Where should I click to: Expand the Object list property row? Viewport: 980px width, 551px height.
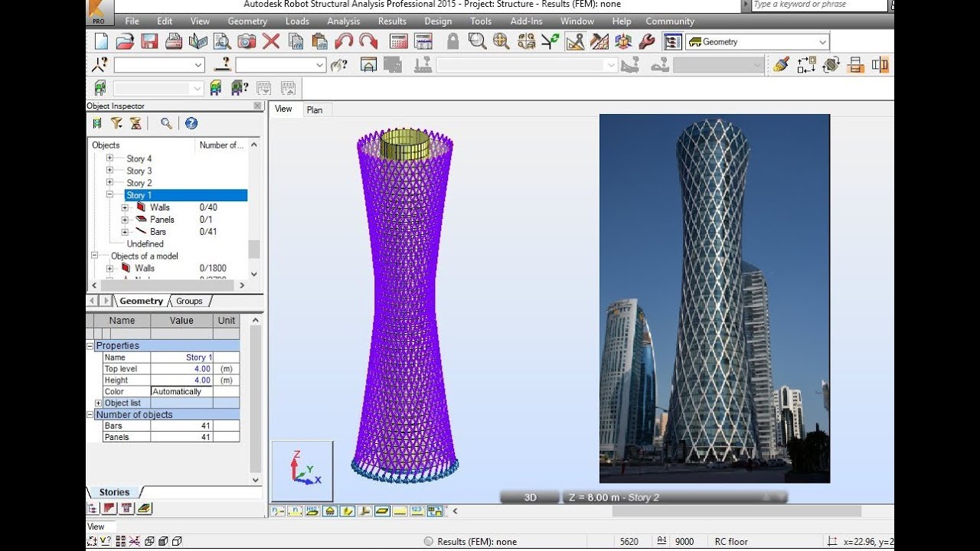(x=98, y=403)
